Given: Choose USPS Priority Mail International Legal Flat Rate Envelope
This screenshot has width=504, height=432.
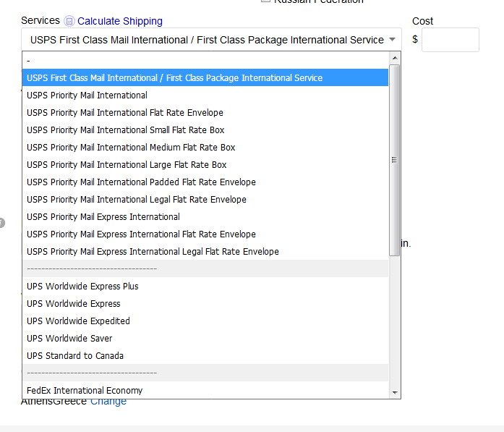Looking at the screenshot, I should 205,199.
